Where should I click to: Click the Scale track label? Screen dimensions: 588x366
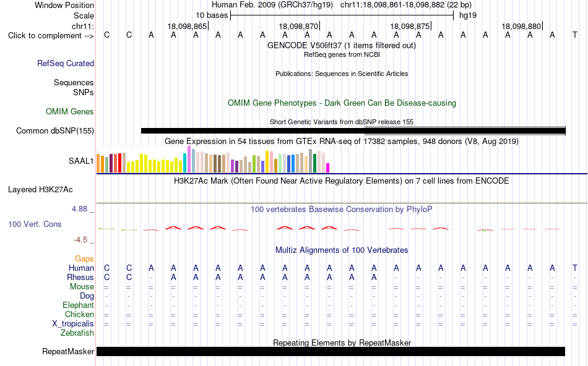84,15
